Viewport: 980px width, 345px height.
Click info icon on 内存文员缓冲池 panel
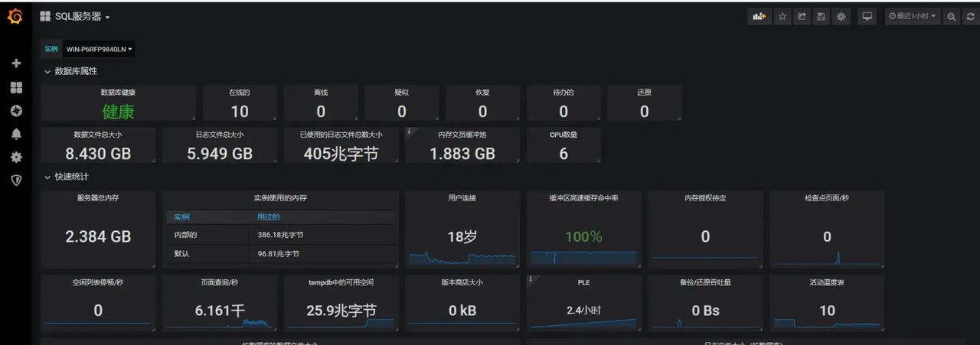click(410, 131)
